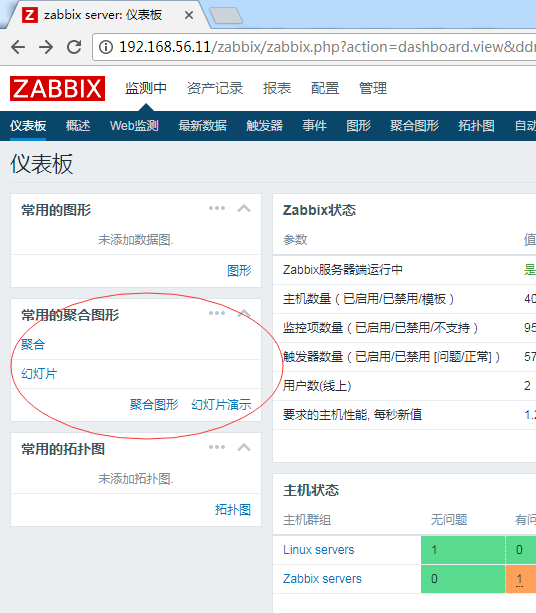Click the browser forward arrow

(46, 47)
